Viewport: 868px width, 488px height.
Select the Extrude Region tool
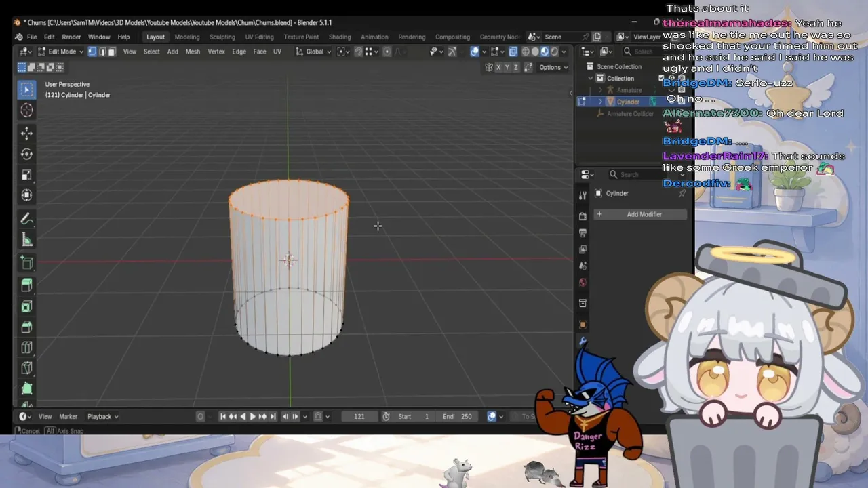tap(26, 285)
